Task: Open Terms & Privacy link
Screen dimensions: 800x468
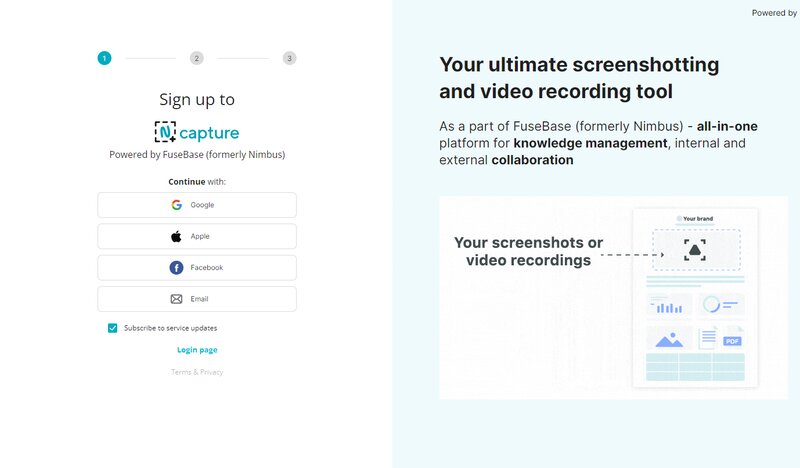Action: 197,372
